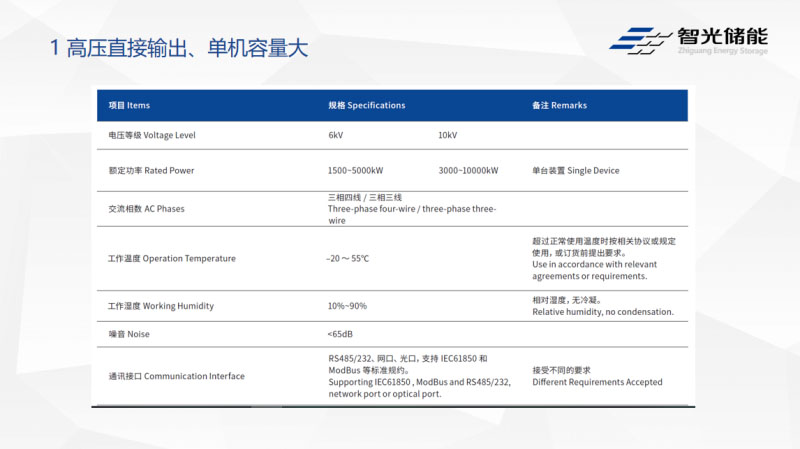Click the 备注 Remarks column header

[559, 105]
